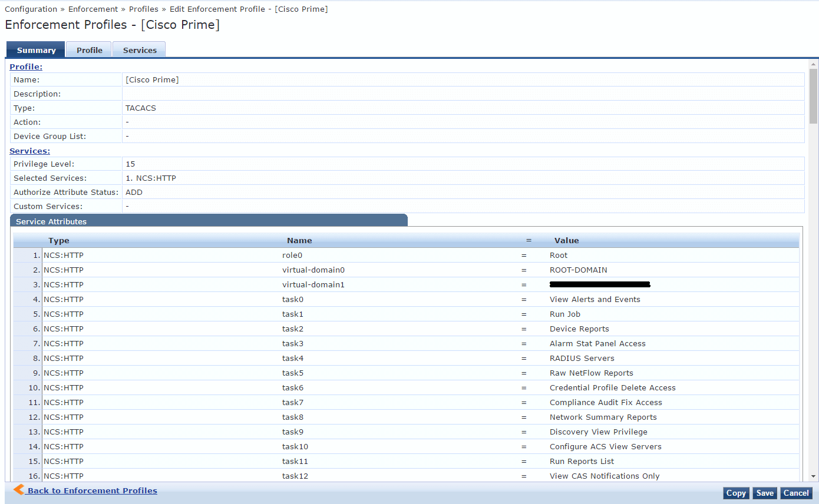Screen dimensions: 819x504
Task: Click the Cancel button
Action: (x=796, y=493)
